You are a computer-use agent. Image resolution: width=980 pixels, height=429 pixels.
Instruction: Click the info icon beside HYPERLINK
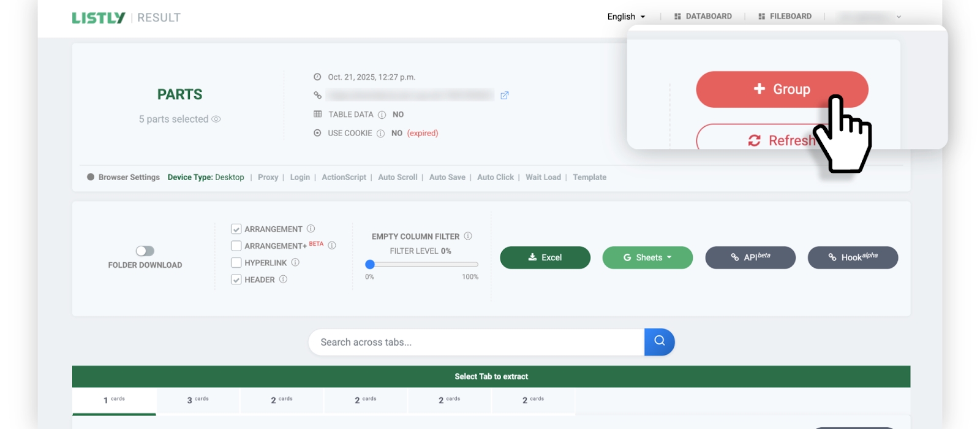[295, 262]
